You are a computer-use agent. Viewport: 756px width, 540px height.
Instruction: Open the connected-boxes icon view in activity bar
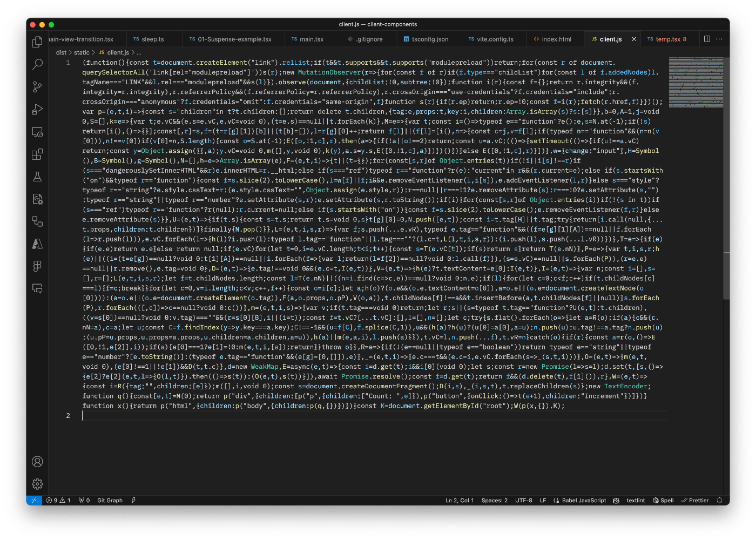pyautogui.click(x=37, y=221)
